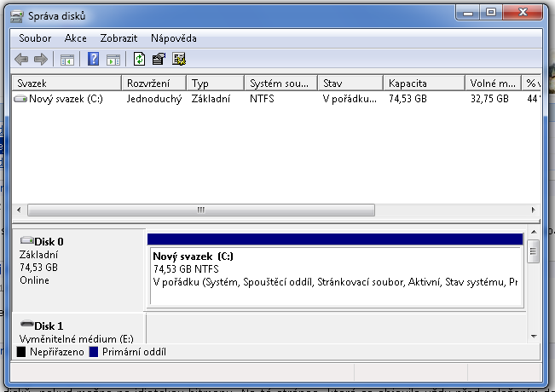Open the Soubor menu

click(x=35, y=38)
